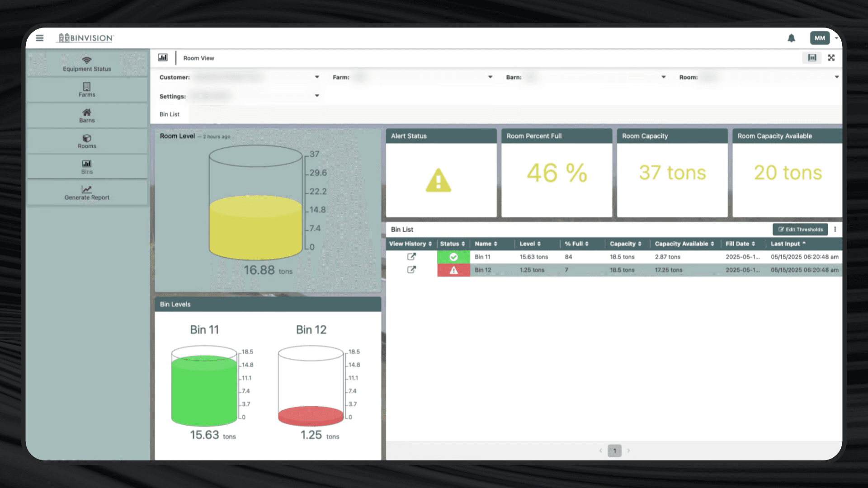This screenshot has height=488, width=868.
Task: Open the MM account menu
Action: 820,38
